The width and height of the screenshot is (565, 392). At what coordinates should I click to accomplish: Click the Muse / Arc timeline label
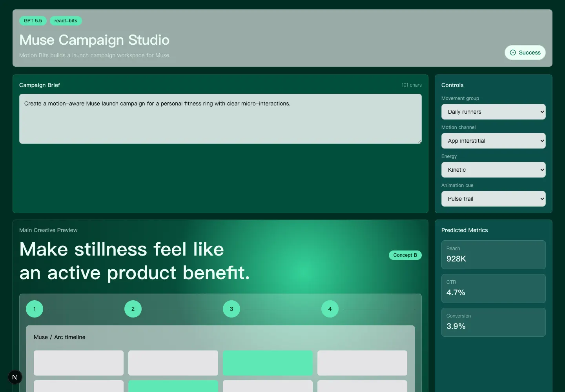click(60, 337)
